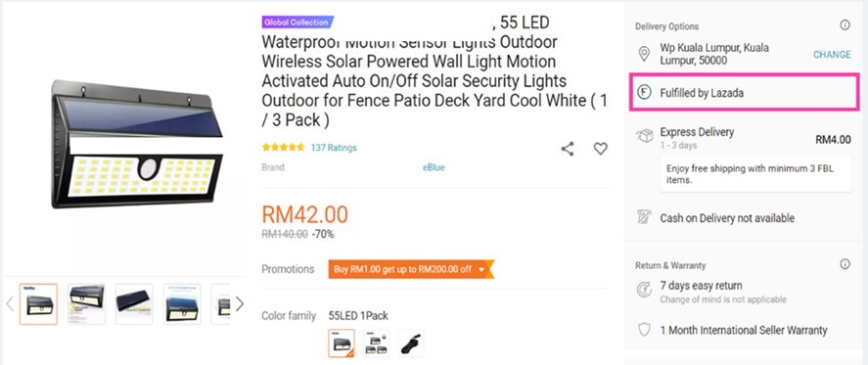
Task: Expand the RM200.00 off promotion dropdown
Action: 481,269
